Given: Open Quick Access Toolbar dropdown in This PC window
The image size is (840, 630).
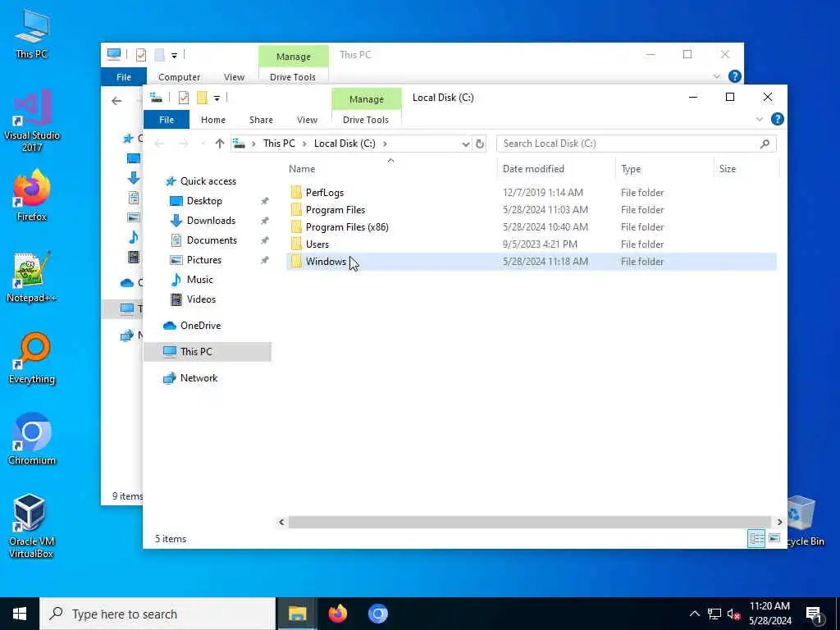Looking at the screenshot, I should point(174,55).
